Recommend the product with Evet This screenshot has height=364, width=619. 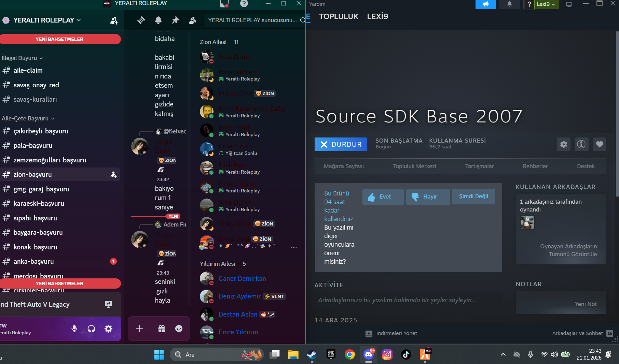pyautogui.click(x=383, y=197)
